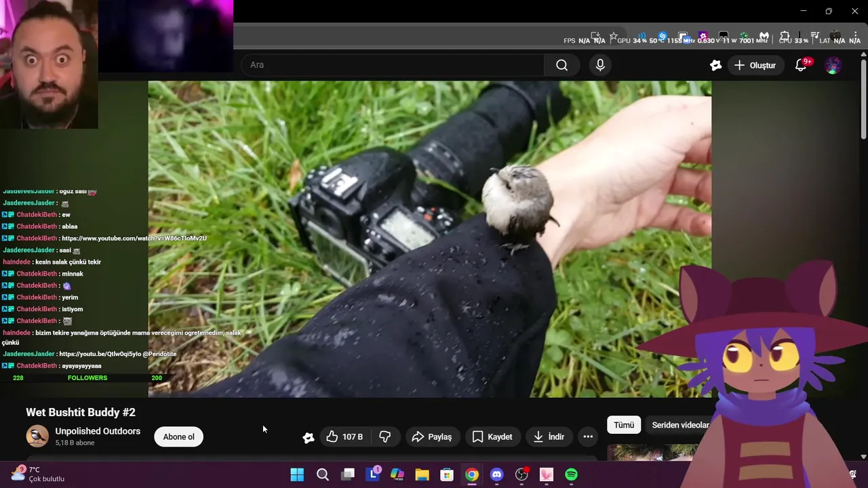Viewport: 868px width, 488px height.
Task: Open File Explorer from taskbar
Action: (x=422, y=474)
